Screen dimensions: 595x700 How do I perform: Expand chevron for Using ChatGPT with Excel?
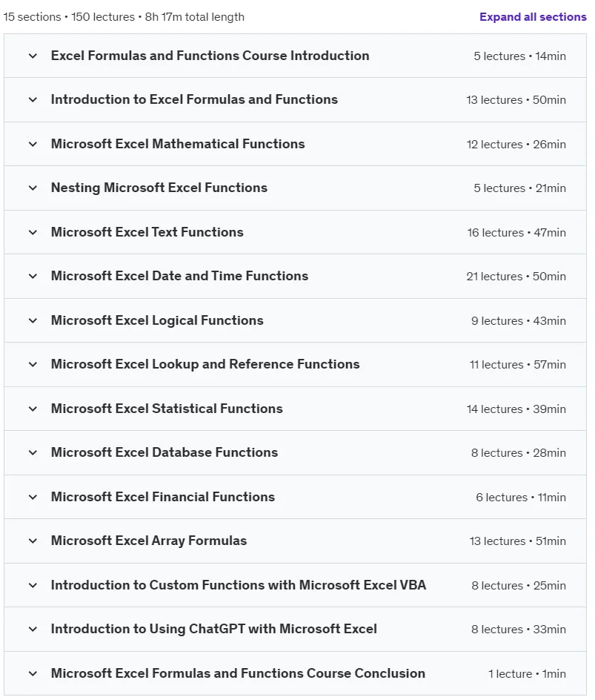click(33, 629)
